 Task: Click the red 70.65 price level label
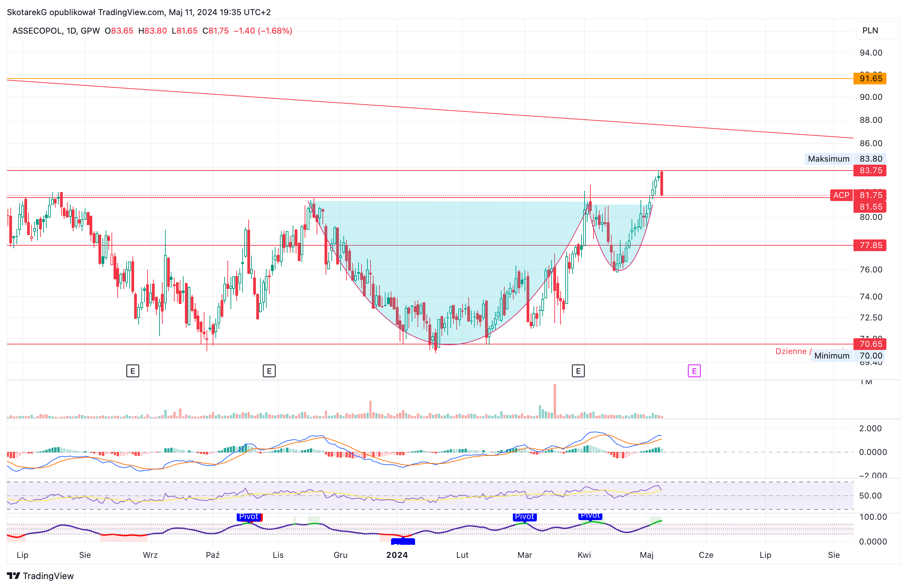[870, 344]
